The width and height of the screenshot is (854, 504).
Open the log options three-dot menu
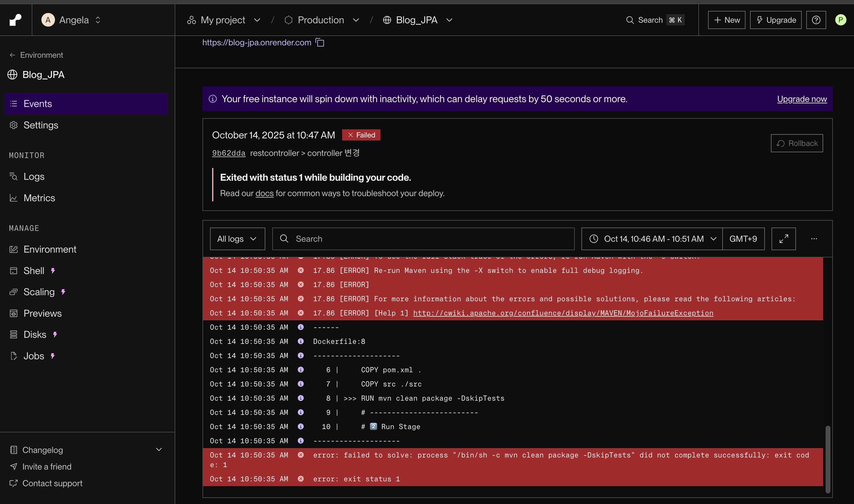[x=814, y=239]
